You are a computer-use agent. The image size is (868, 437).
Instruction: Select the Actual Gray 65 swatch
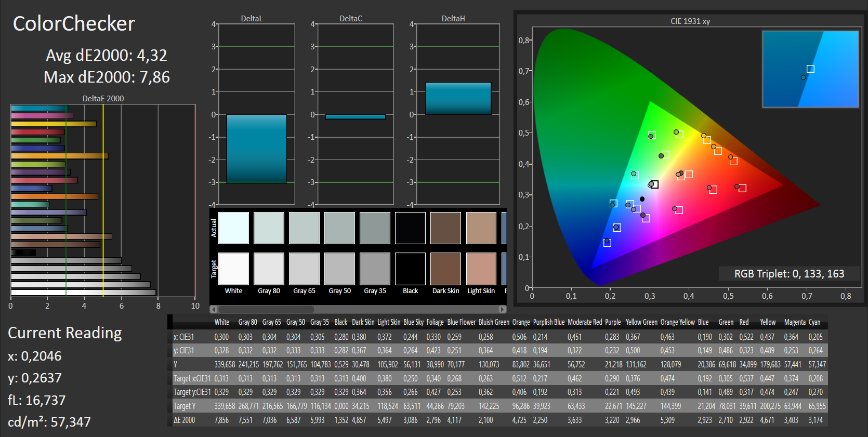click(x=304, y=228)
